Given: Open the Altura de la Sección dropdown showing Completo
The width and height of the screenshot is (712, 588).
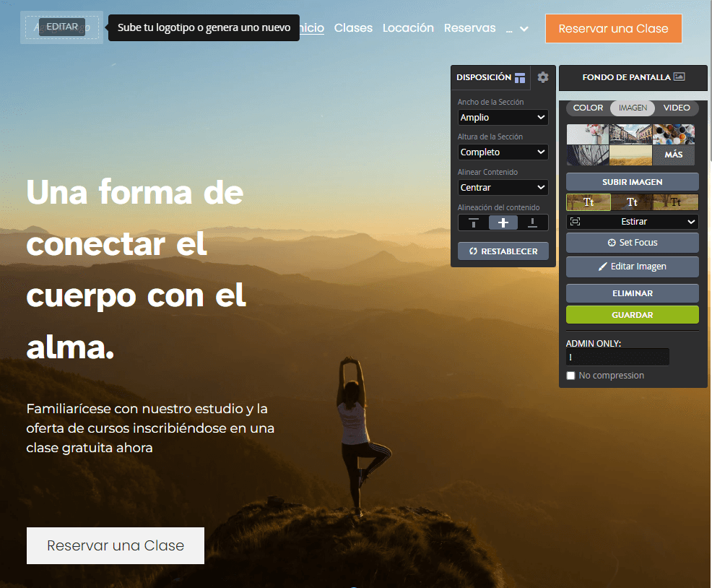Looking at the screenshot, I should [503, 152].
